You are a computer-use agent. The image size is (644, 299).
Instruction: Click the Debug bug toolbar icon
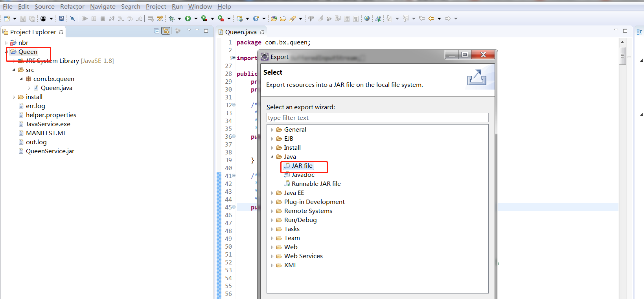pos(171,18)
